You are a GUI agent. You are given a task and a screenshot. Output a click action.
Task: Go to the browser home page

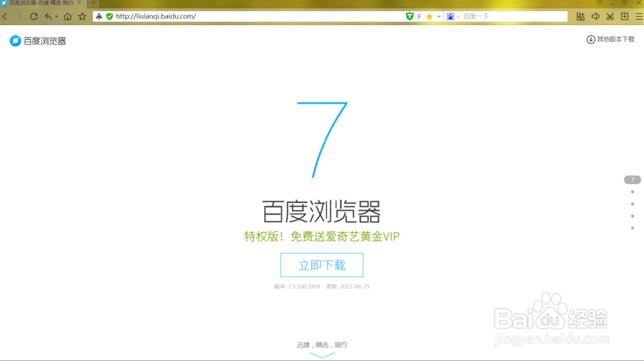click(68, 17)
